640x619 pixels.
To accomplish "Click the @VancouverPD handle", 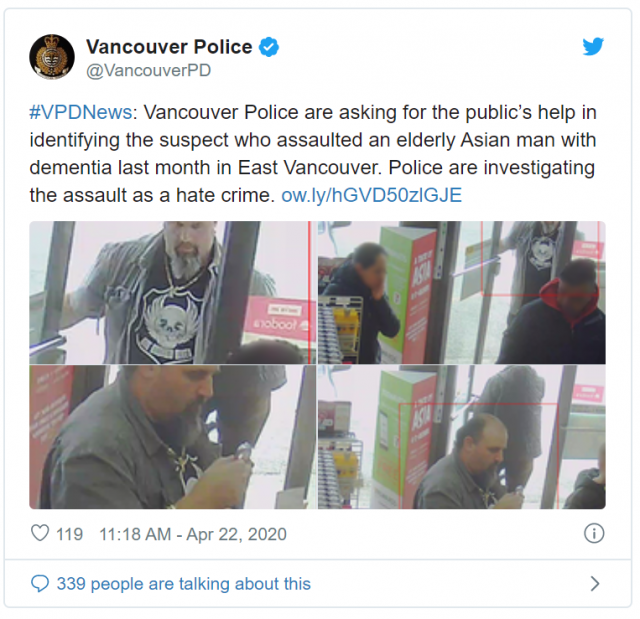I will (x=149, y=70).
